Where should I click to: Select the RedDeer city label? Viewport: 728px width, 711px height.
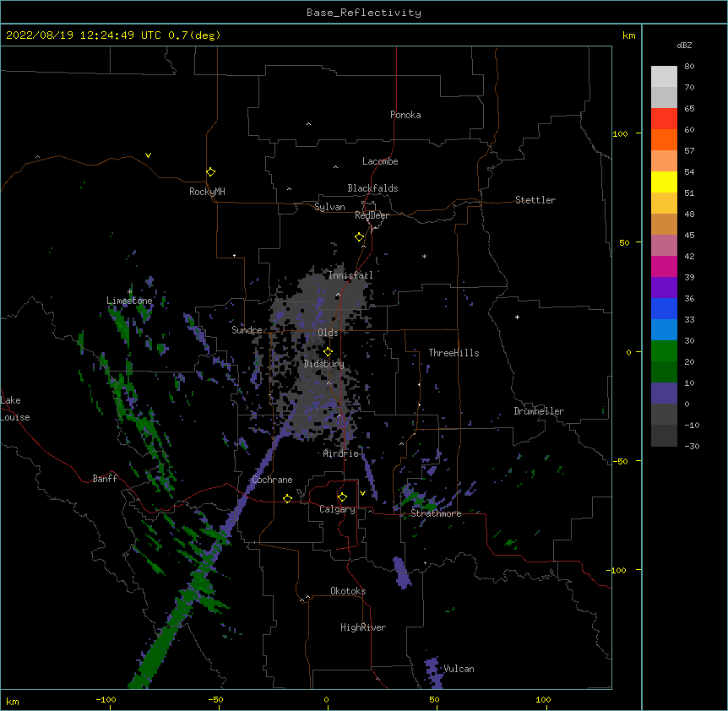[372, 215]
